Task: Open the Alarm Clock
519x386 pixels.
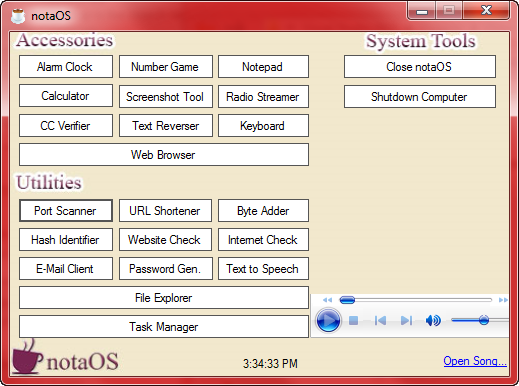Action: pos(66,67)
